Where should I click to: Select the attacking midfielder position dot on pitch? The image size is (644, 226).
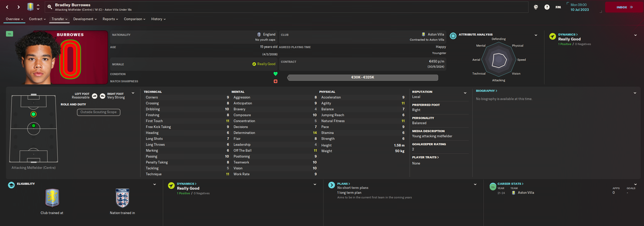point(33,115)
